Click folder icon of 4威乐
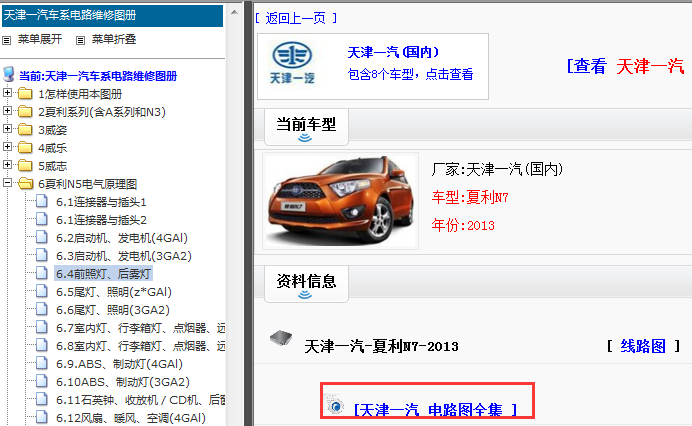692x426 pixels. click(x=25, y=147)
